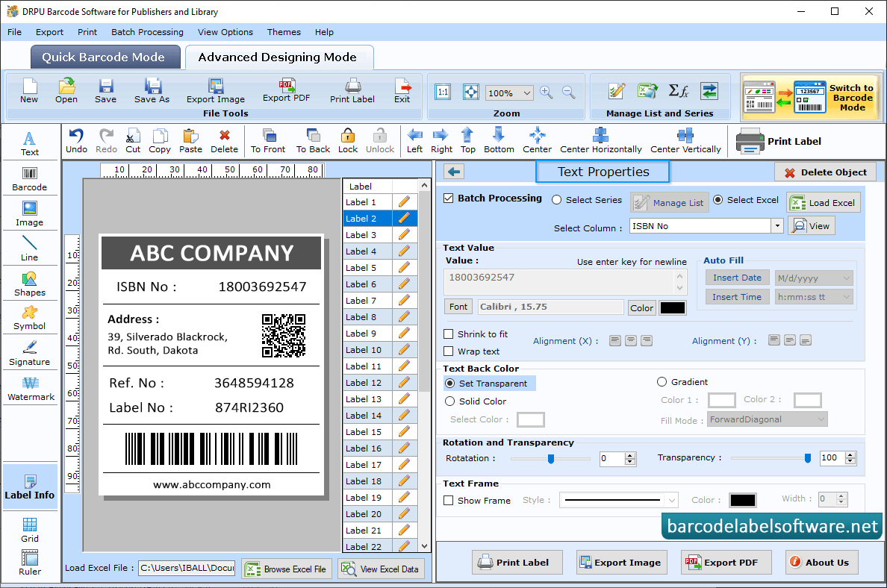
Task: Open the date format dropdown
Action: [x=846, y=278]
